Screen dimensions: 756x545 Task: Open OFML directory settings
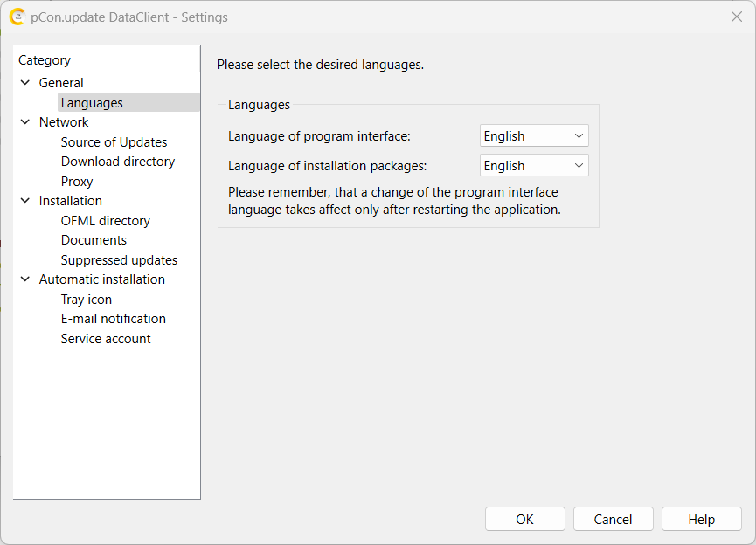105,221
